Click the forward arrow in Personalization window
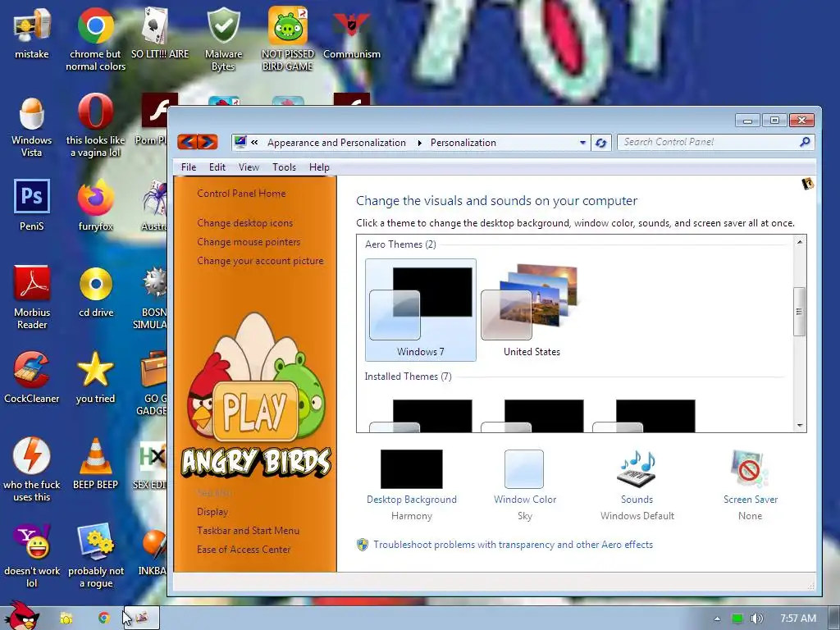The image size is (840, 630). pos(208,142)
